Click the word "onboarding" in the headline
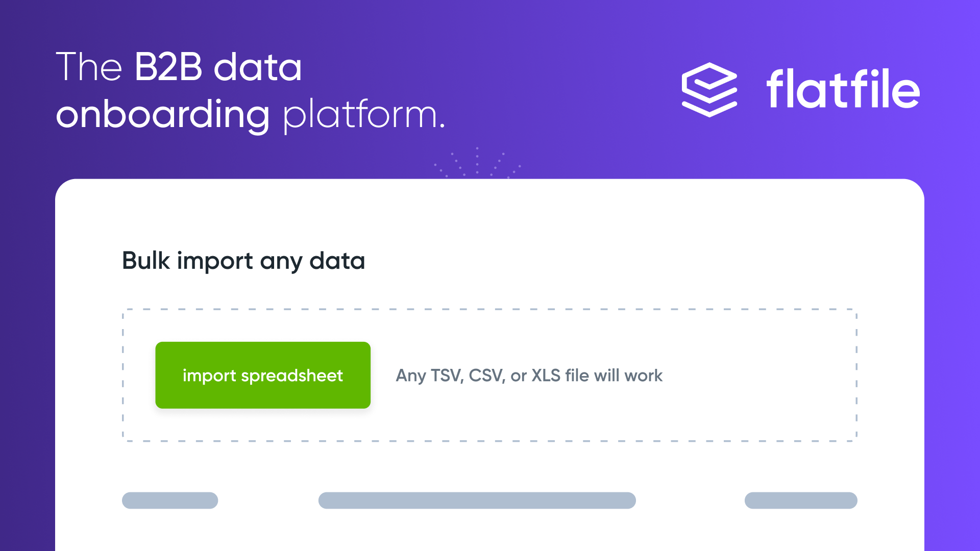 [163, 115]
